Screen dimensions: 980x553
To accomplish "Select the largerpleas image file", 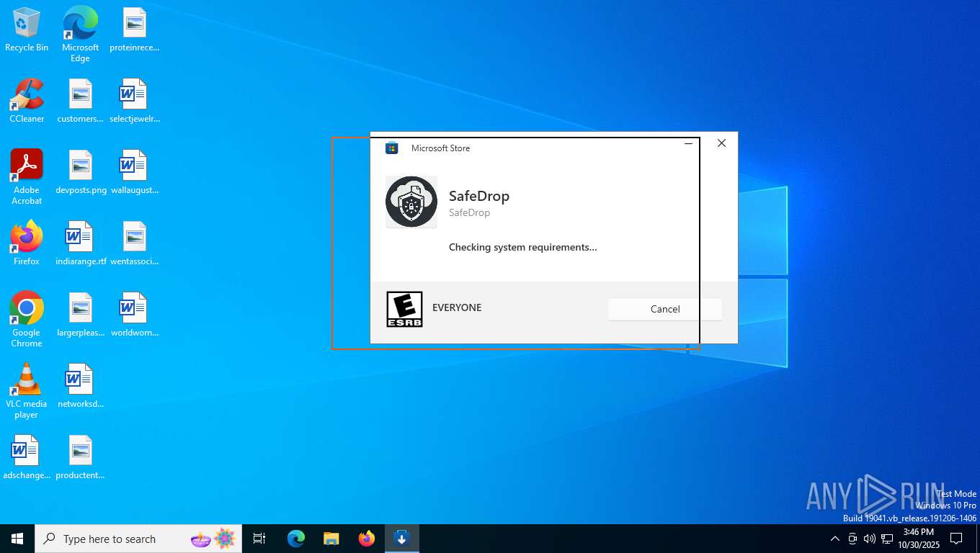I will click(80, 315).
